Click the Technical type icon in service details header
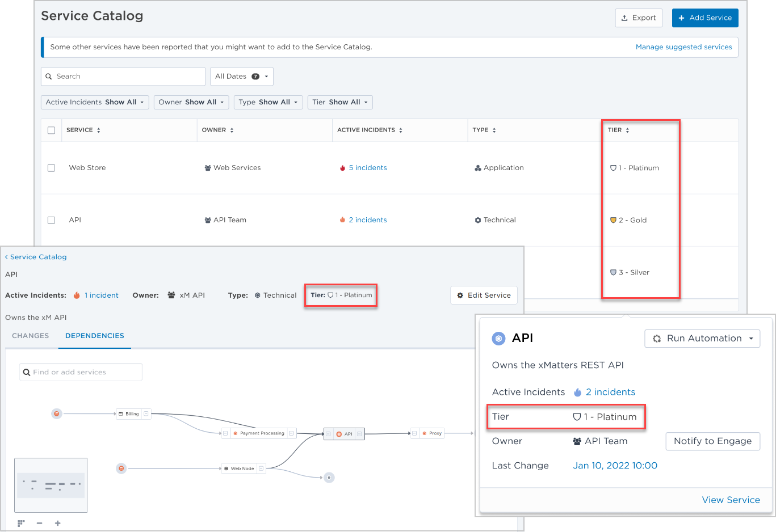The height and width of the screenshot is (532, 776). (x=258, y=295)
